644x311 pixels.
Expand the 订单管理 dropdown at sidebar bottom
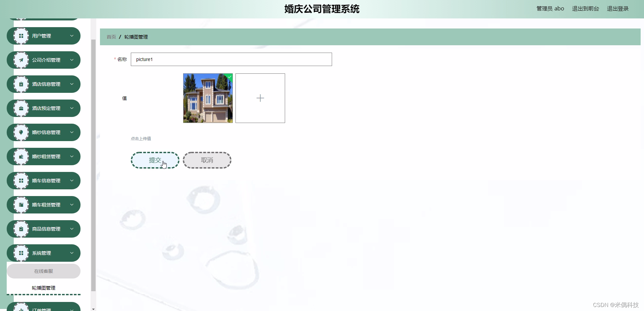(72, 309)
